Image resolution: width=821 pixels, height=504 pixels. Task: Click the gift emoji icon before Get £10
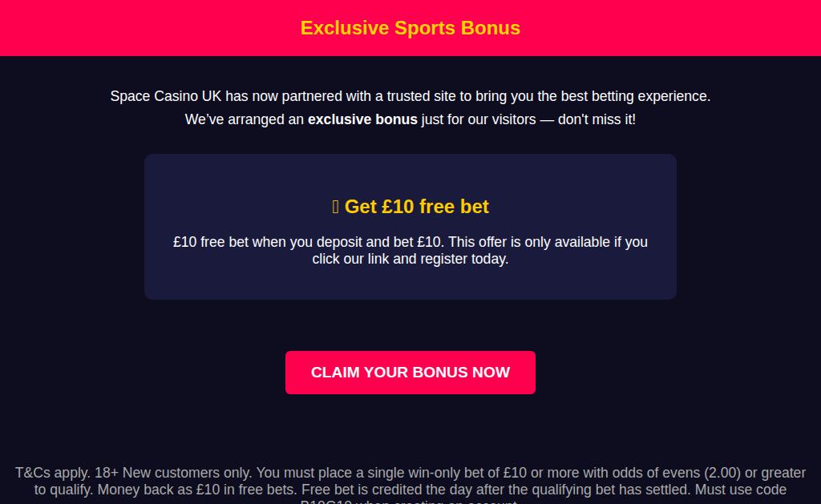[336, 207]
